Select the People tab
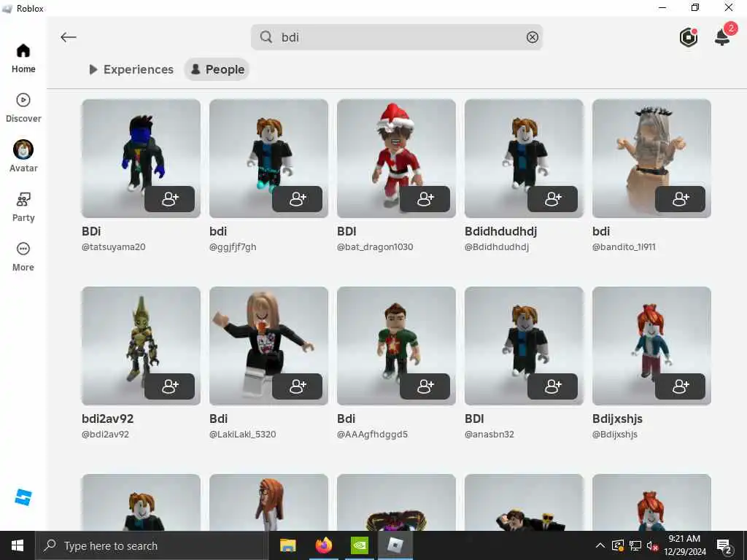The width and height of the screenshot is (747, 560). click(217, 69)
